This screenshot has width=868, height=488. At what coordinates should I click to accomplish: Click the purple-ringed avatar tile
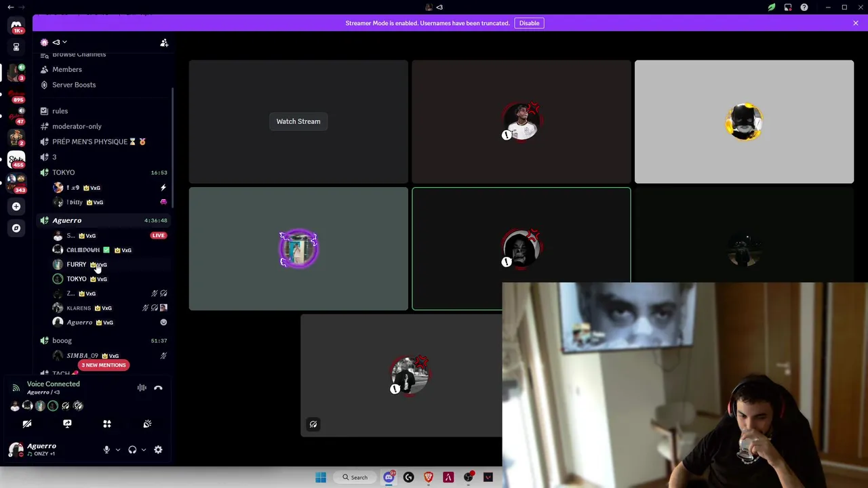[298, 249]
